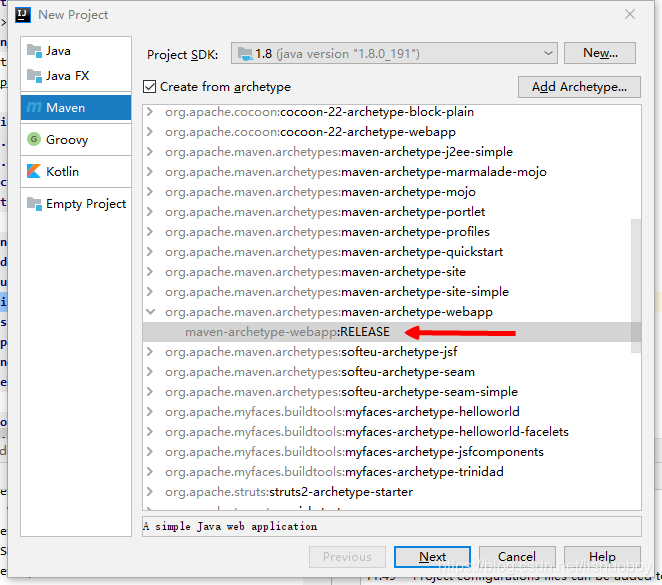Expand cocoon-22-archetype-block-plain node
Screen dimensions: 662x585
(150, 112)
